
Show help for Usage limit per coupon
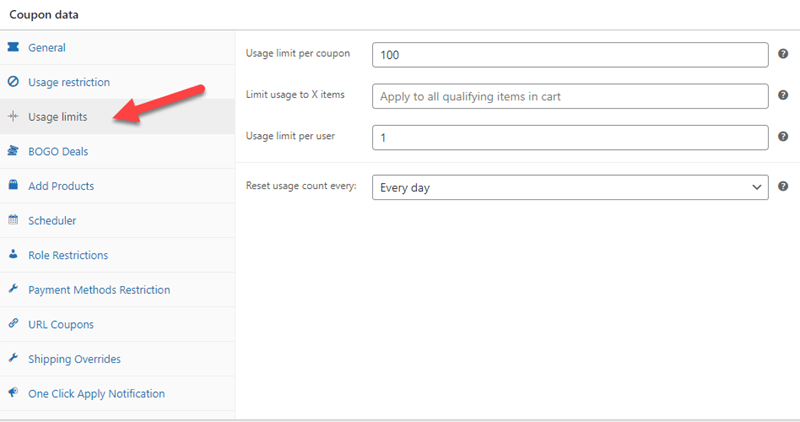pyautogui.click(x=783, y=54)
